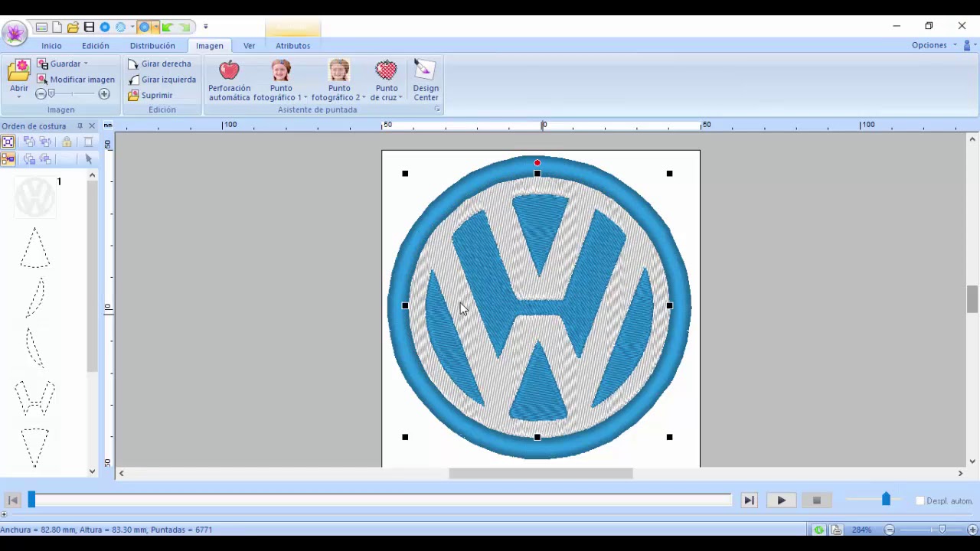Click the Redo green arrow icon
This screenshot has width=980, height=551.
click(x=185, y=28)
